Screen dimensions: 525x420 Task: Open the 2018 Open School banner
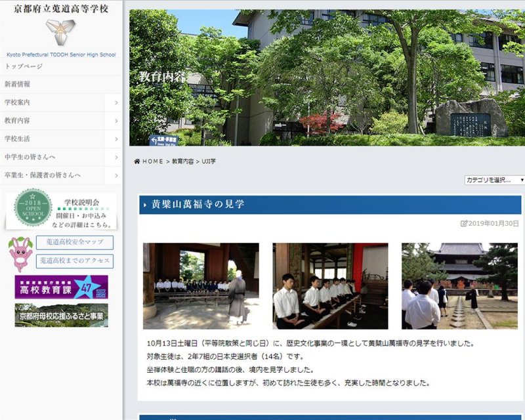click(x=61, y=211)
